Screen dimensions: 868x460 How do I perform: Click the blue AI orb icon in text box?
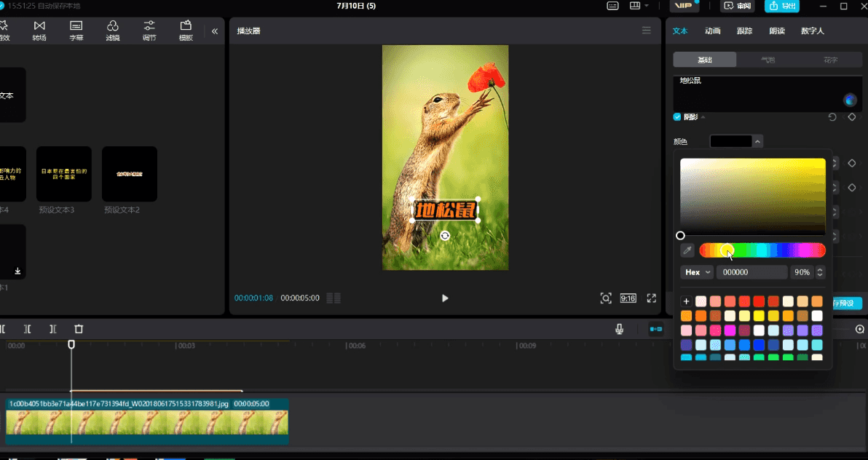coord(850,100)
